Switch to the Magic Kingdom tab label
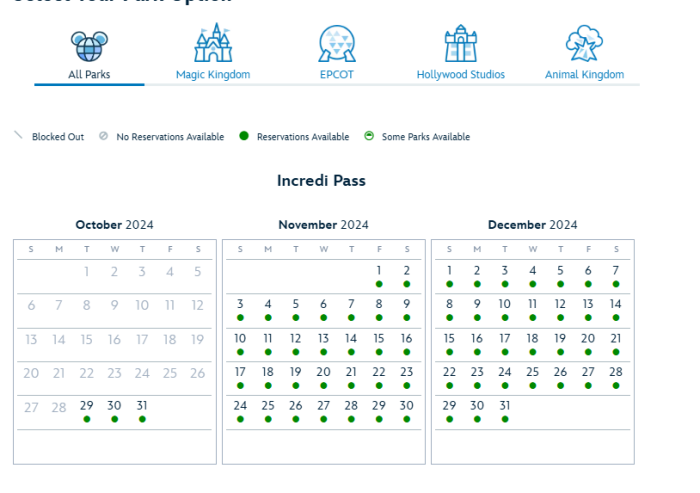Screen dimensions: 700x493 (x=213, y=75)
